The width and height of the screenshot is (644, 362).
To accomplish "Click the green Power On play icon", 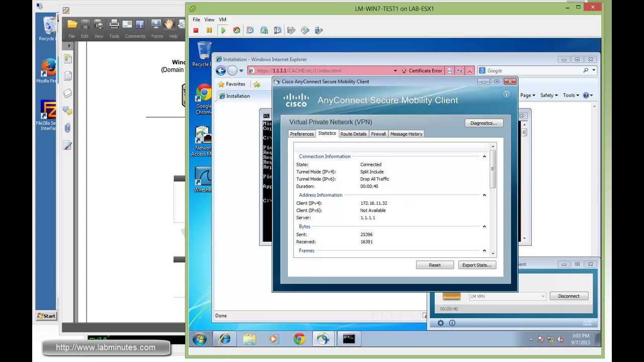I will (x=223, y=30).
